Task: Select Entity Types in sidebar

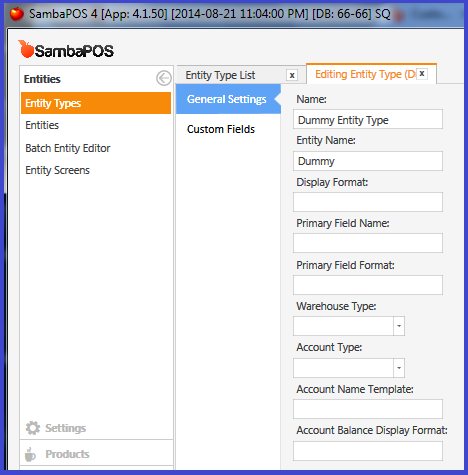Action: click(96, 103)
